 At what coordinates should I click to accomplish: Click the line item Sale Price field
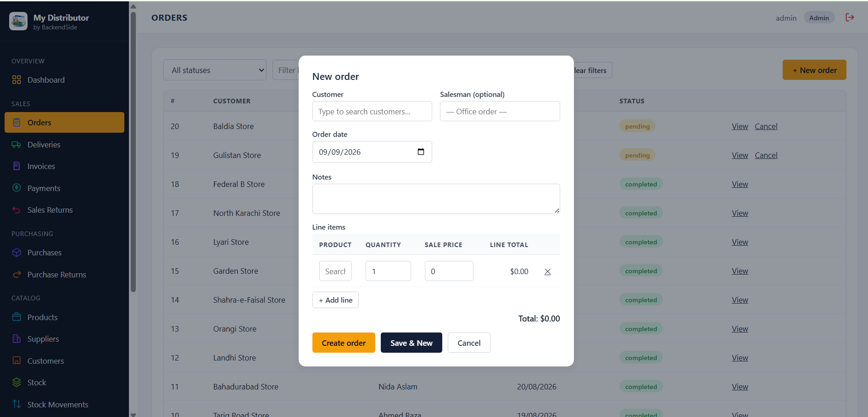[x=449, y=271]
